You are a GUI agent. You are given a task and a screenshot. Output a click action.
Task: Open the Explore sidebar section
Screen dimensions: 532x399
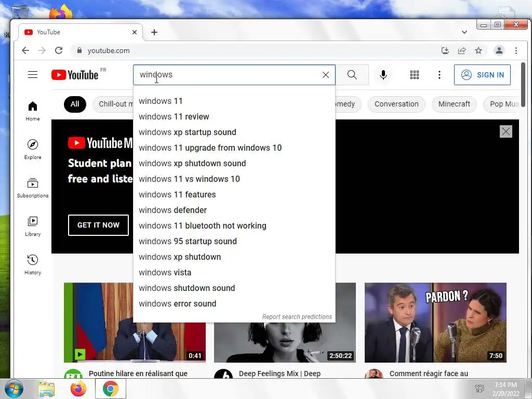click(x=33, y=150)
